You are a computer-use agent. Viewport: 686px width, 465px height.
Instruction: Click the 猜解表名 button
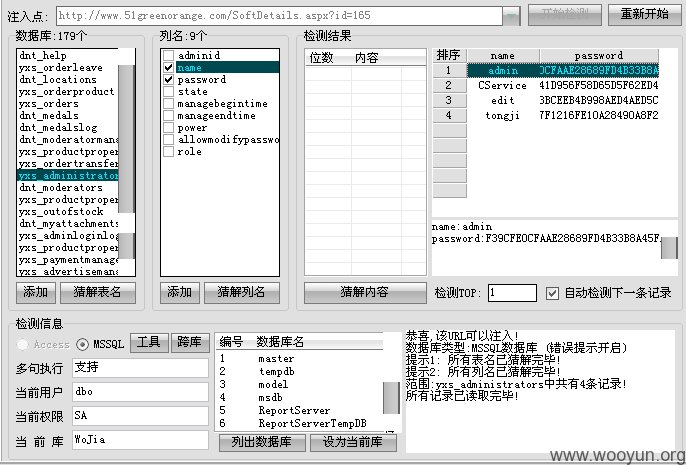click(x=98, y=292)
